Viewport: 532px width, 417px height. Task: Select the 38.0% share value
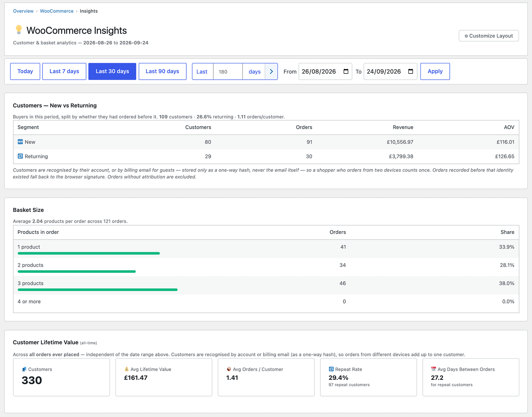point(507,283)
